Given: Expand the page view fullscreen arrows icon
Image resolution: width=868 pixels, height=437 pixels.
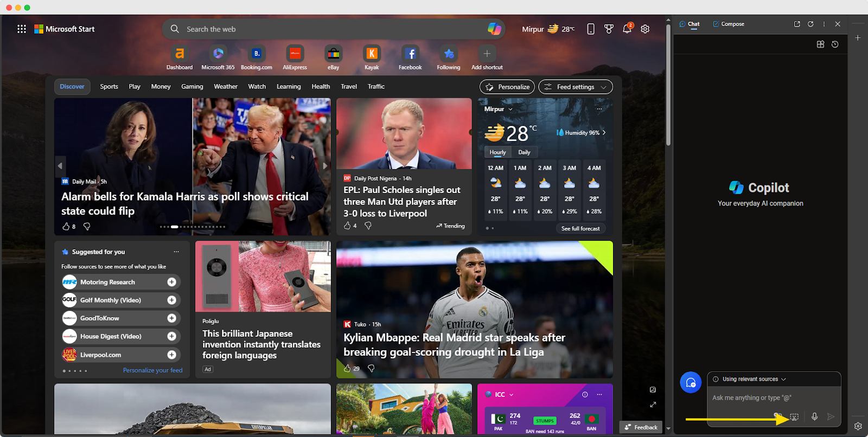Looking at the screenshot, I should click(x=653, y=404).
